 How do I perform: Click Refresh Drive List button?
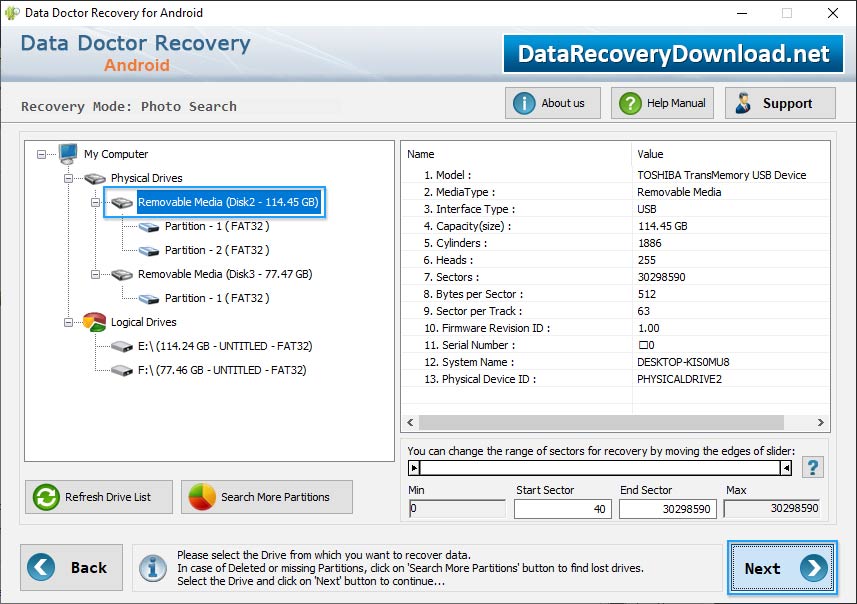pyautogui.click(x=99, y=497)
